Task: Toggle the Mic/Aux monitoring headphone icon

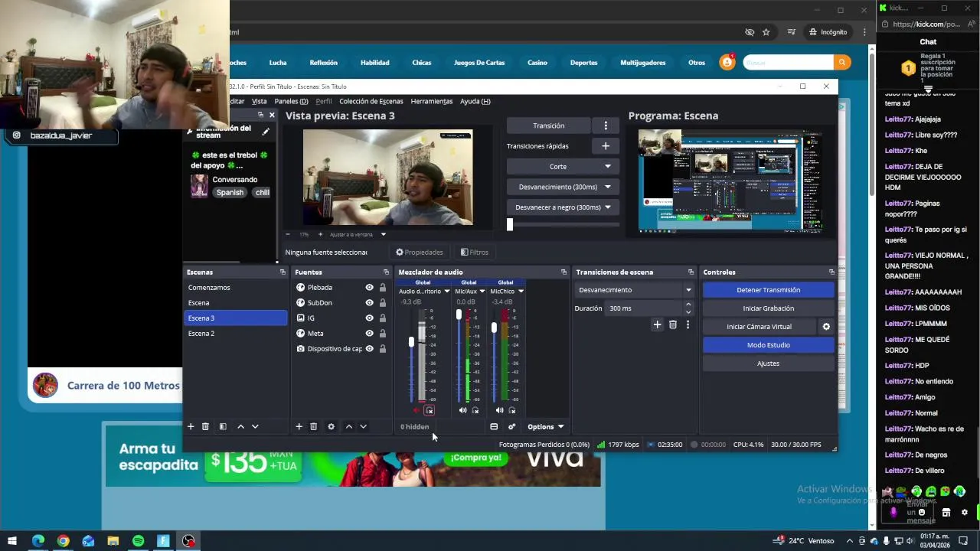Action: (x=475, y=410)
